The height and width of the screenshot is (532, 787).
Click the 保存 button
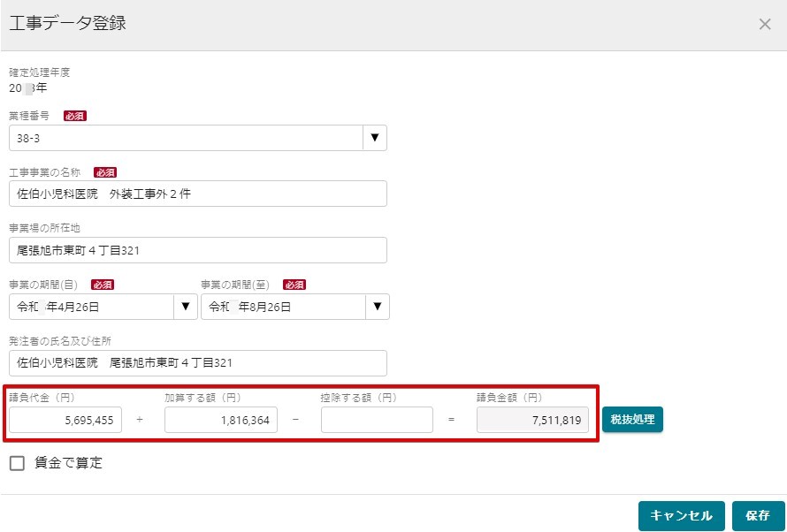(x=758, y=515)
